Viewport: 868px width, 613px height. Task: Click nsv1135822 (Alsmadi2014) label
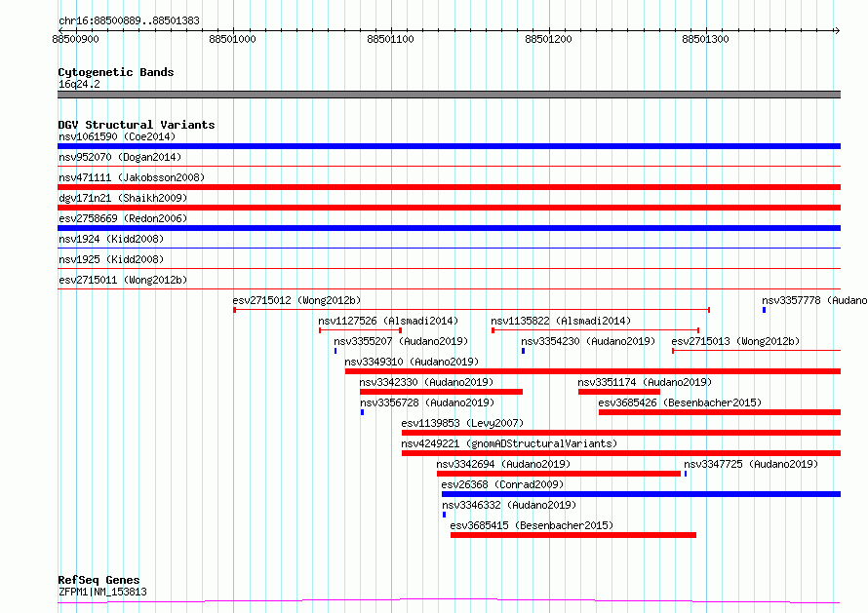(x=561, y=321)
